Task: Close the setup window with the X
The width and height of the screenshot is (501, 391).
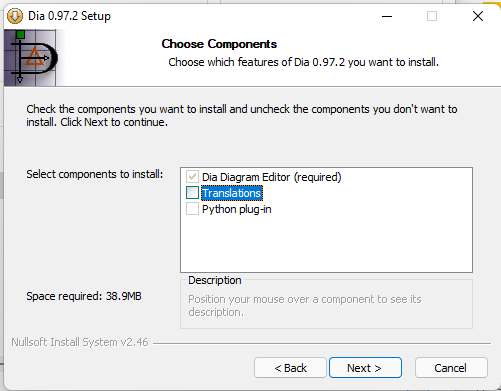Action: click(x=478, y=16)
